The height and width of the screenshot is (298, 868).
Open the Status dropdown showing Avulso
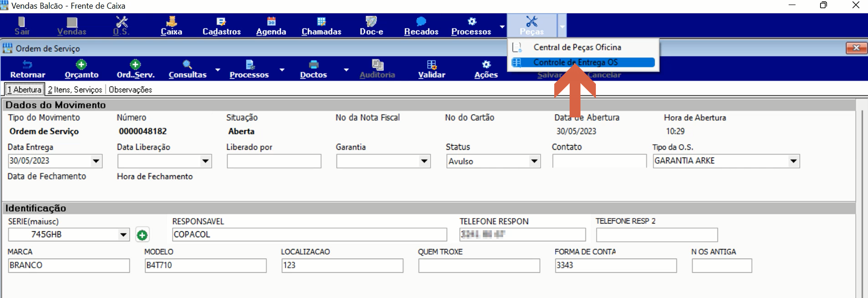[534, 161]
